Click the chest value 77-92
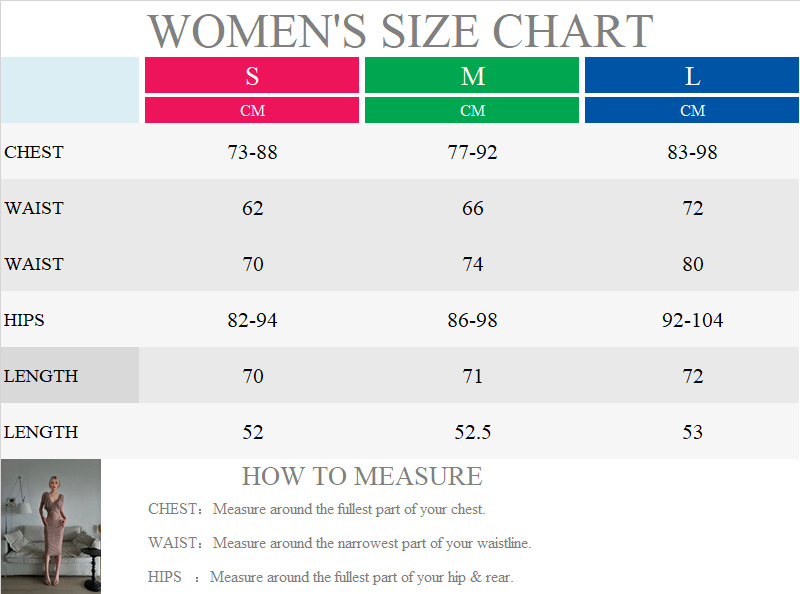 (472, 153)
